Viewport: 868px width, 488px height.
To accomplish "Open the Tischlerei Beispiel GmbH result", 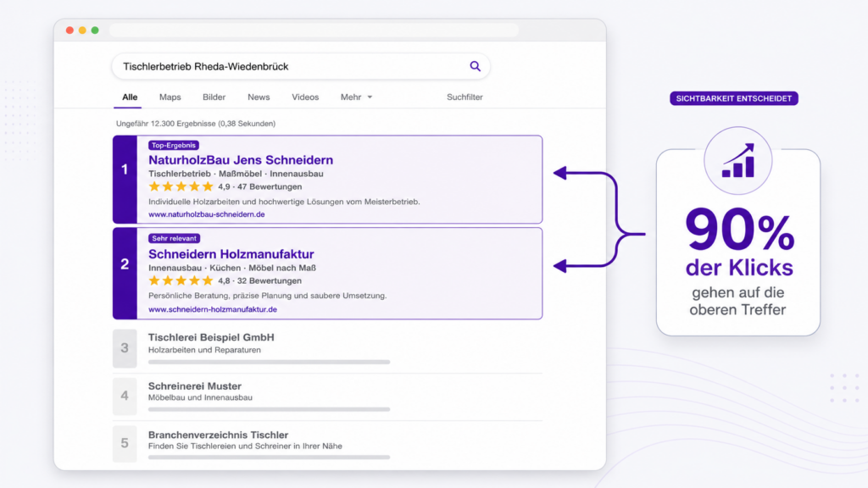I will pyautogui.click(x=211, y=337).
